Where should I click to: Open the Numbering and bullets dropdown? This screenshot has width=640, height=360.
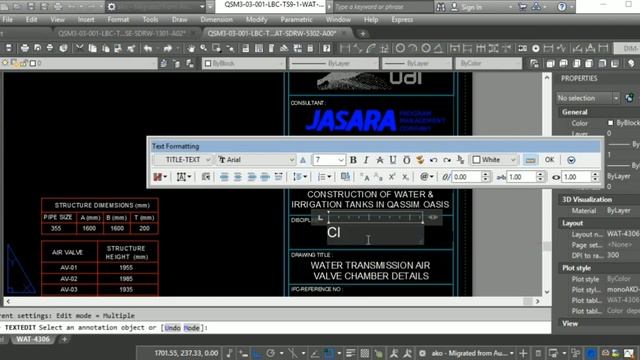(x=324, y=177)
